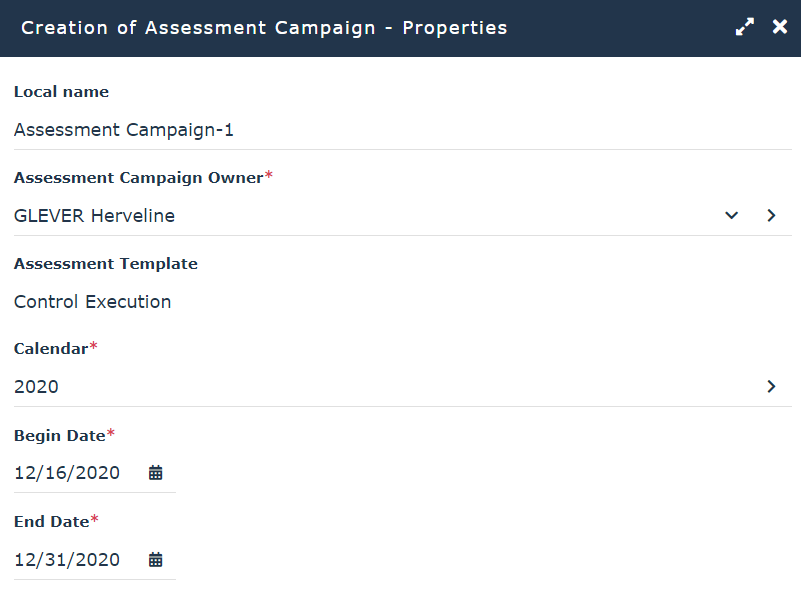This screenshot has width=801, height=593.
Task: Close the Assessment Campaign properties dialog
Action: point(780,27)
